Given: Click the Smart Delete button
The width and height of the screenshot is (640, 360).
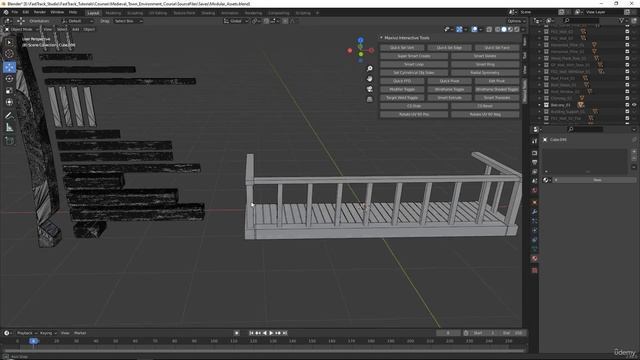Looking at the screenshot, I should tap(485, 56).
